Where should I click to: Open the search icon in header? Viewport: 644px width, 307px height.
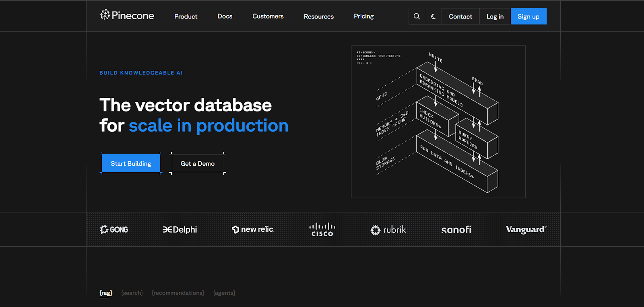[417, 16]
